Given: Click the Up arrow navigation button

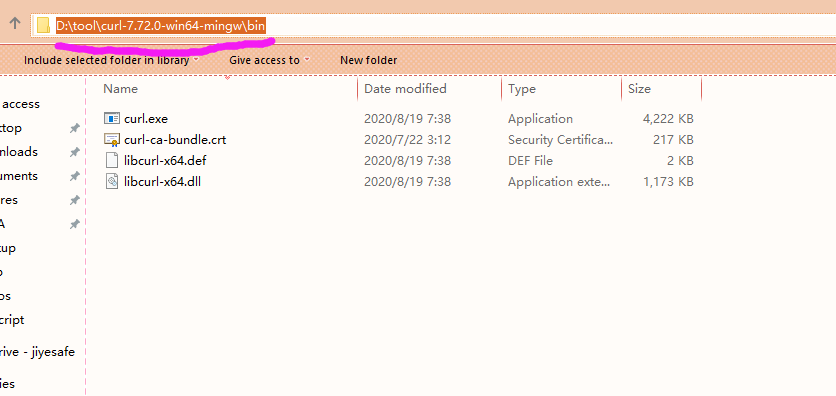Looking at the screenshot, I should [15, 23].
